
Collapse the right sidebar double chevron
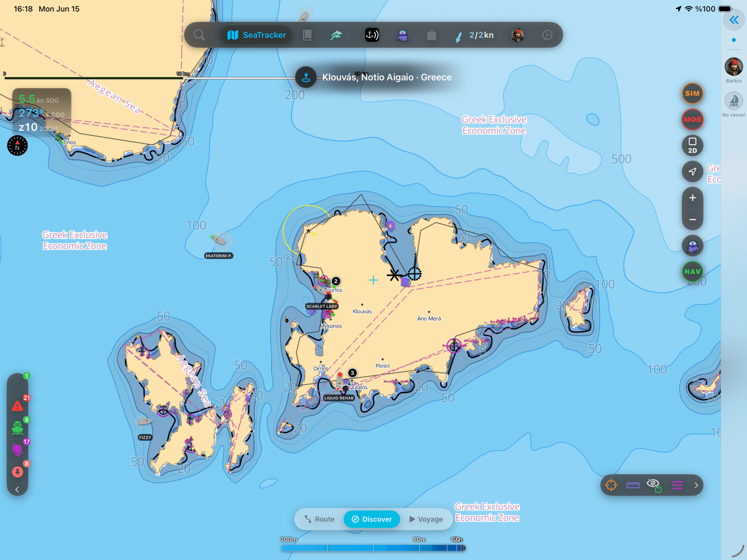tap(734, 20)
